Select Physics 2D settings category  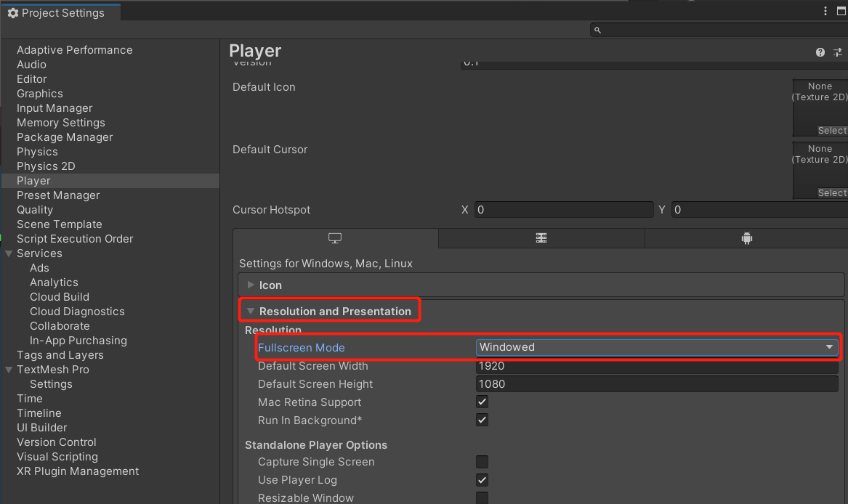(x=46, y=166)
